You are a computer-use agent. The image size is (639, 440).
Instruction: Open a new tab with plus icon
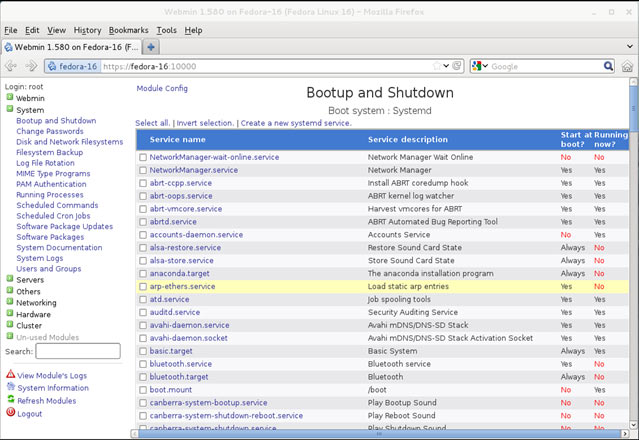point(151,47)
